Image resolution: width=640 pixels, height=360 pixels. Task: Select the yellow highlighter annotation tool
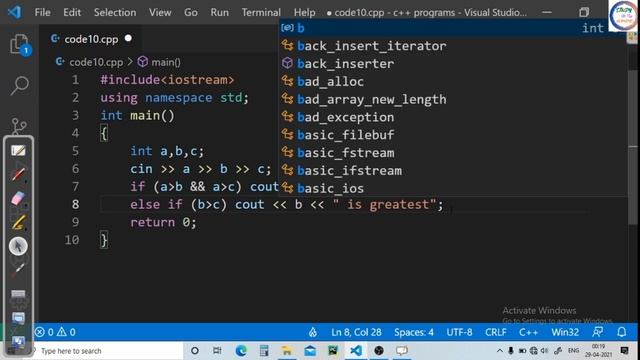pyautogui.click(x=18, y=222)
